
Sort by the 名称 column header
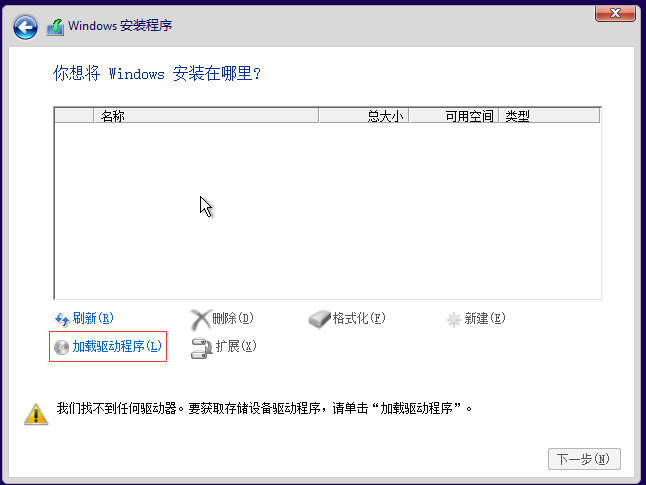pyautogui.click(x=206, y=116)
